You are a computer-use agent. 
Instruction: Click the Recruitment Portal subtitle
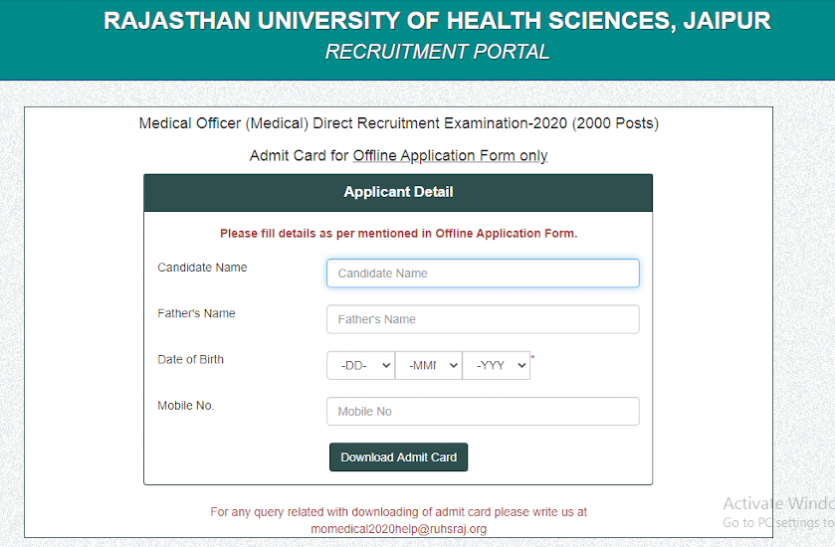click(x=437, y=52)
